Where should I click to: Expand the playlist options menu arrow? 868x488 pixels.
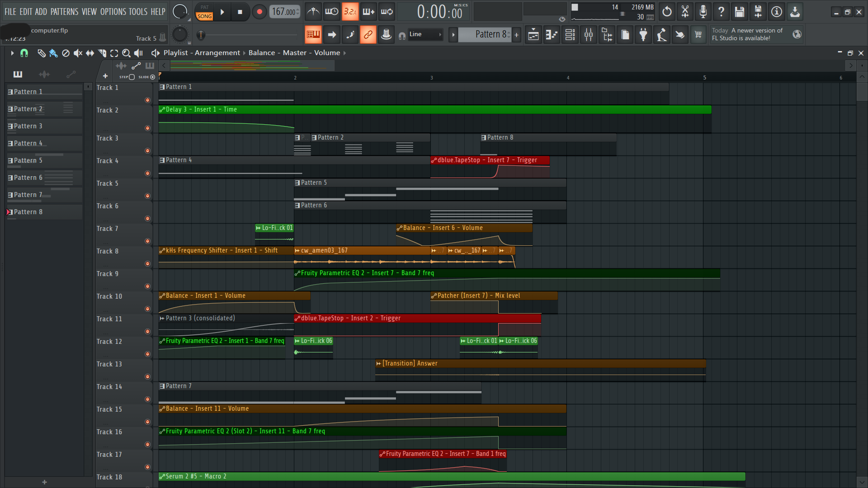12,53
